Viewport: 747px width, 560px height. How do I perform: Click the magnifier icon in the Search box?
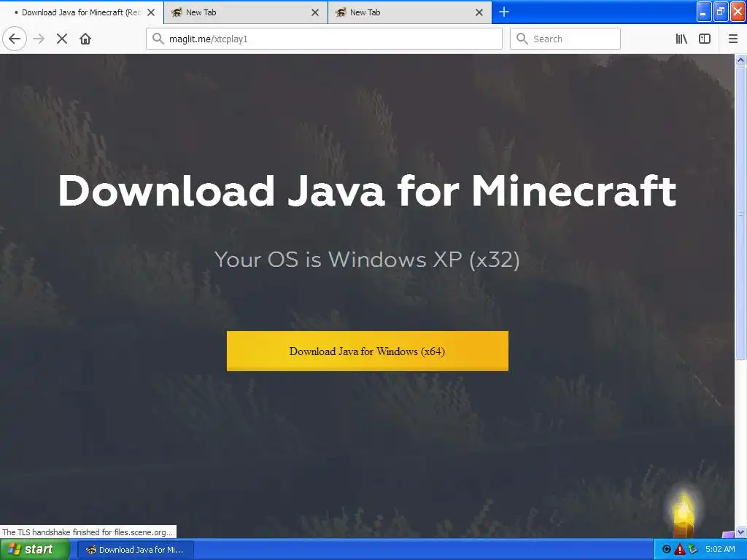tap(522, 39)
